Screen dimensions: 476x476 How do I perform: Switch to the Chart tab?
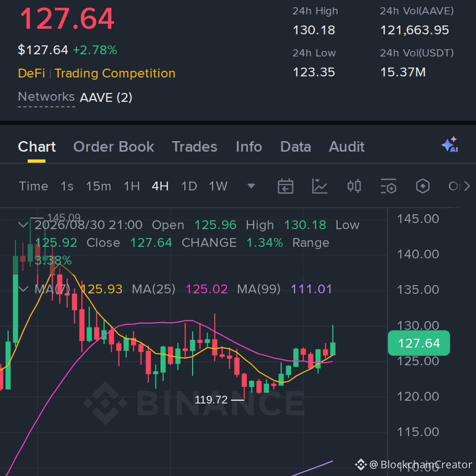tap(37, 147)
